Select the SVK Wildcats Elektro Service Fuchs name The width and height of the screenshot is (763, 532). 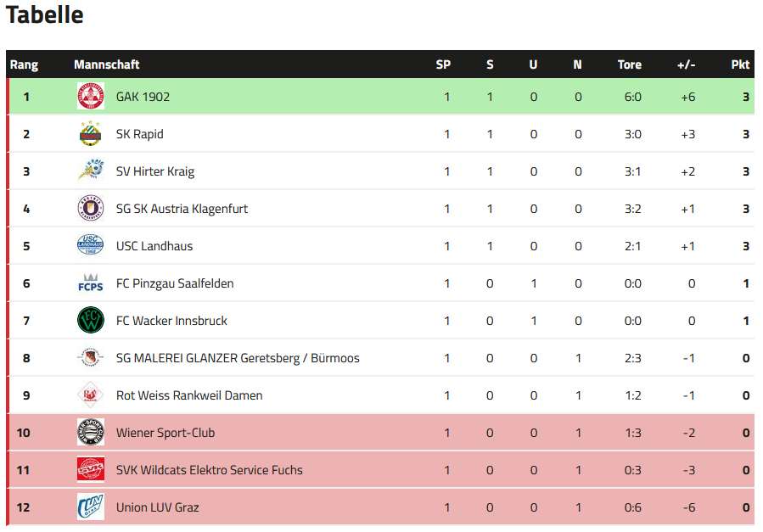210,470
